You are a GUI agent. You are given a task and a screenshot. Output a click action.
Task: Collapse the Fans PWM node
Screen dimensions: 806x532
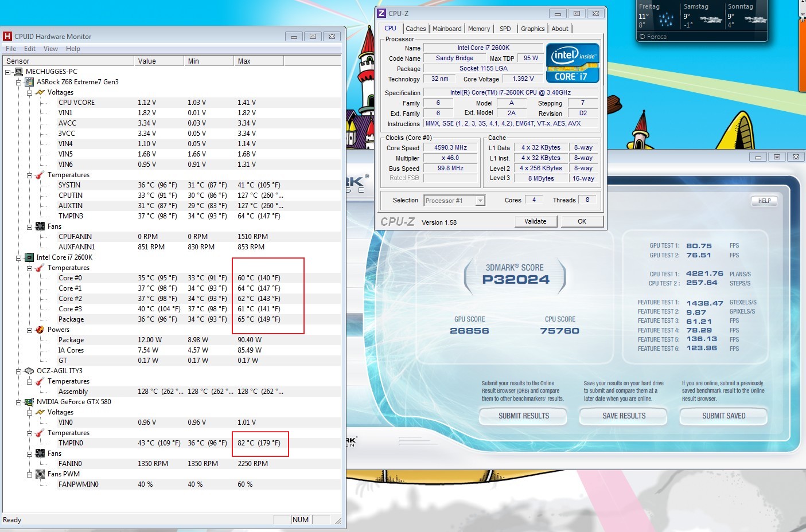pyautogui.click(x=30, y=474)
